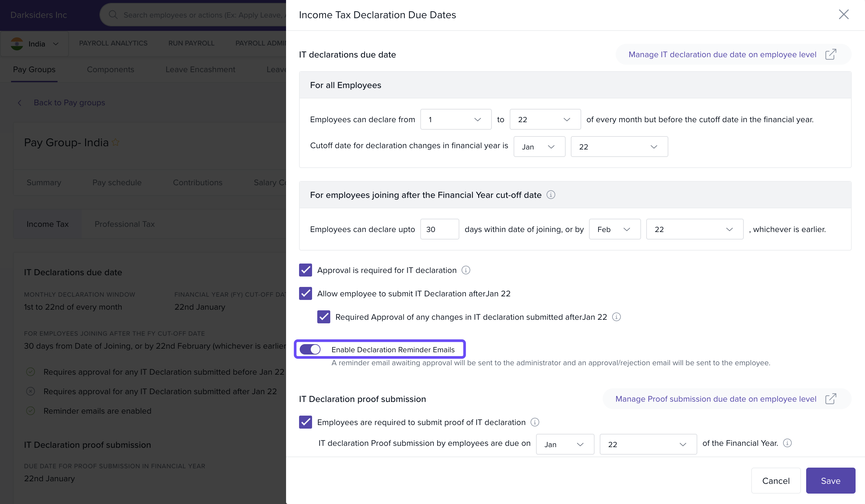Open the cutoff date month dropdown showing Jan
865x504 pixels.
[x=539, y=147]
